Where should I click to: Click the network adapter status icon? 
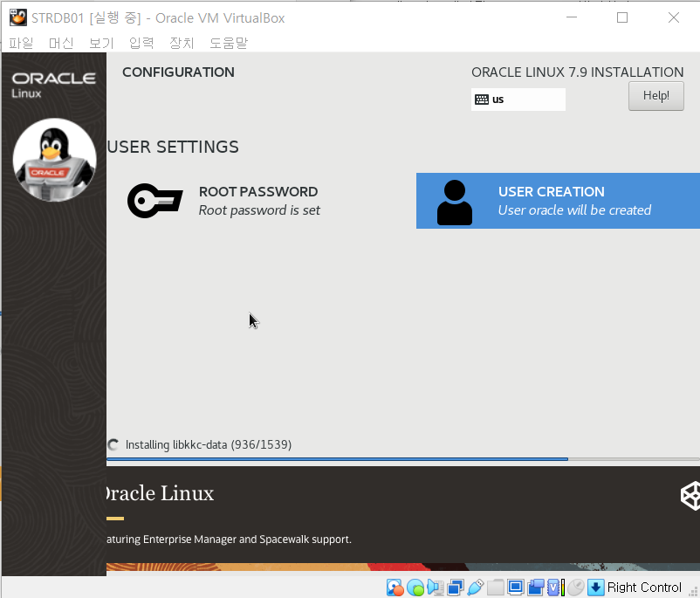click(x=455, y=588)
